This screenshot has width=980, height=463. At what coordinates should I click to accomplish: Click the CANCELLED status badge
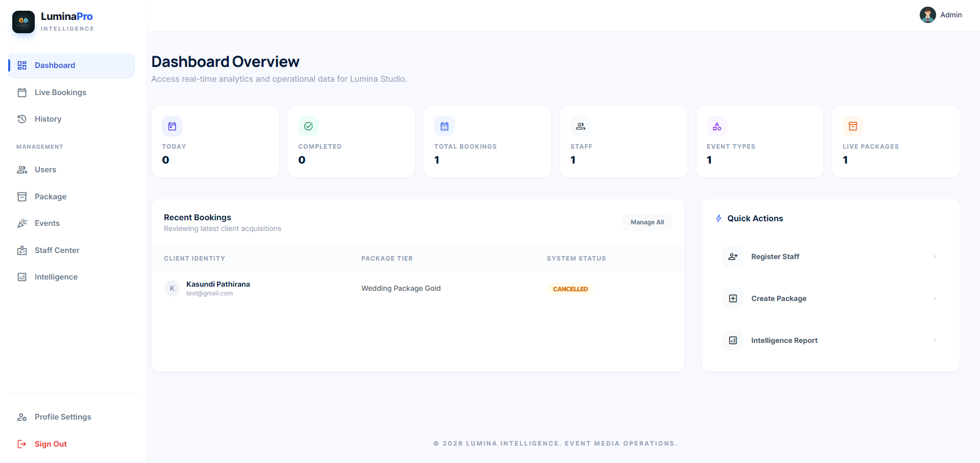pyautogui.click(x=570, y=289)
